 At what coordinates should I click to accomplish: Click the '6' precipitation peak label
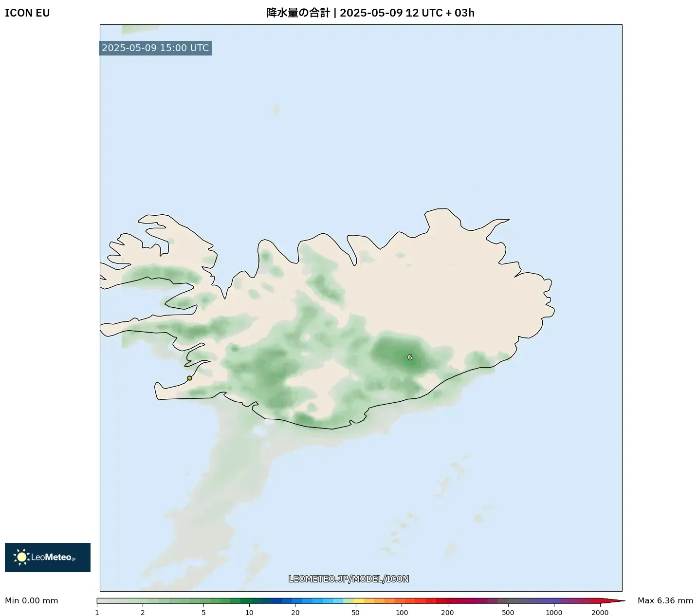(410, 357)
